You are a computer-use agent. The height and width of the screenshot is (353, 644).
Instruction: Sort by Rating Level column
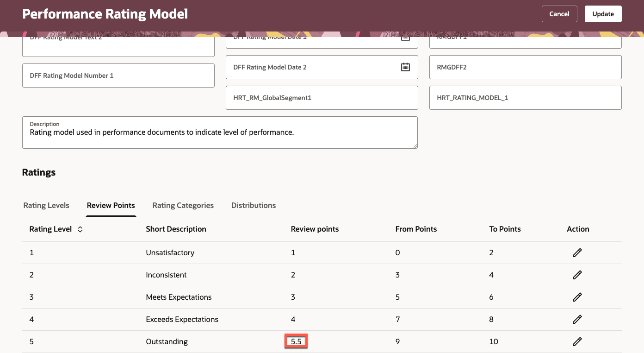pyautogui.click(x=80, y=229)
